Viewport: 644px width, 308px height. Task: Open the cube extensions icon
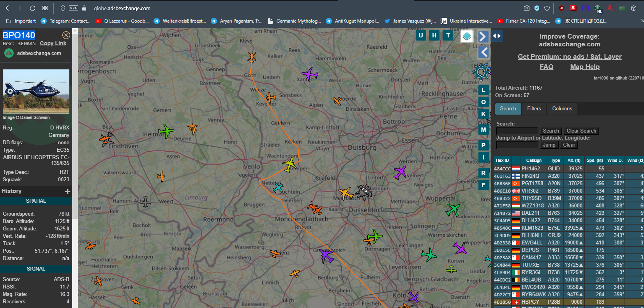pos(634,8)
